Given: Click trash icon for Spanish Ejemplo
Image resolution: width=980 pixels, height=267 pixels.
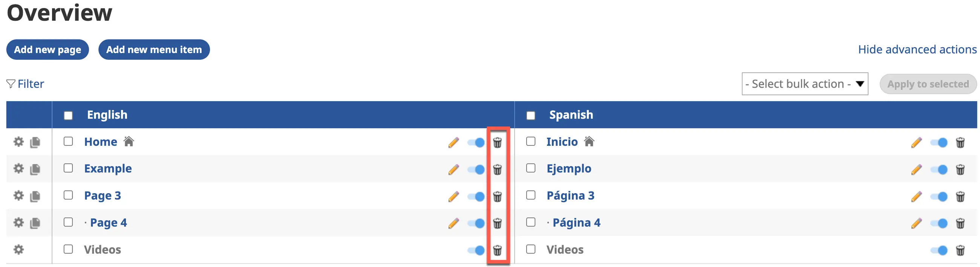Looking at the screenshot, I should pyautogui.click(x=960, y=169).
